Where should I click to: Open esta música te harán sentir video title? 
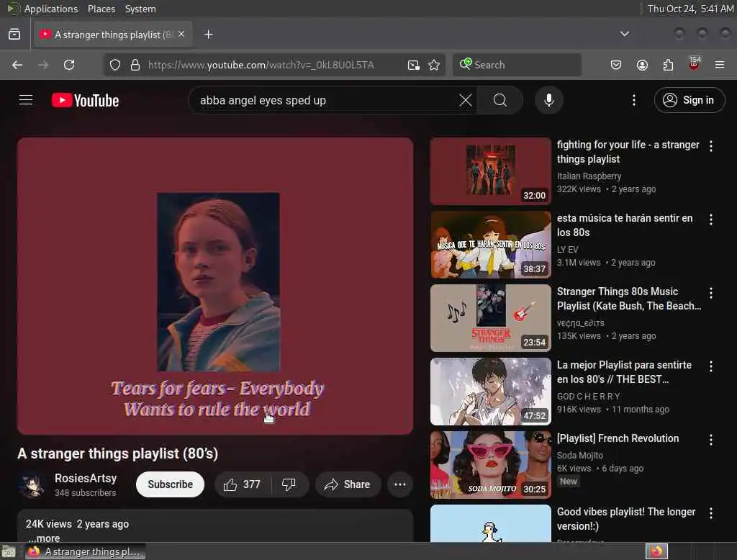[625, 225]
